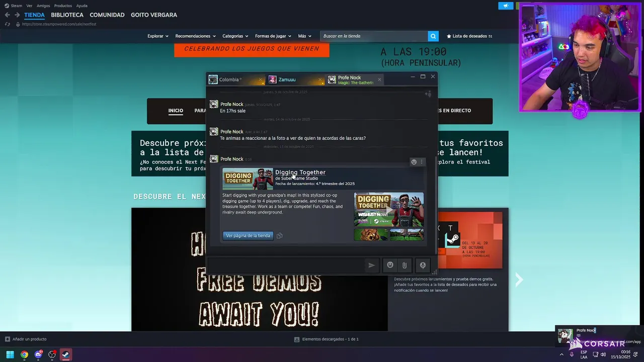This screenshot has height=362, width=644.
Task: Open Discord from taskbar
Action: [38, 355]
